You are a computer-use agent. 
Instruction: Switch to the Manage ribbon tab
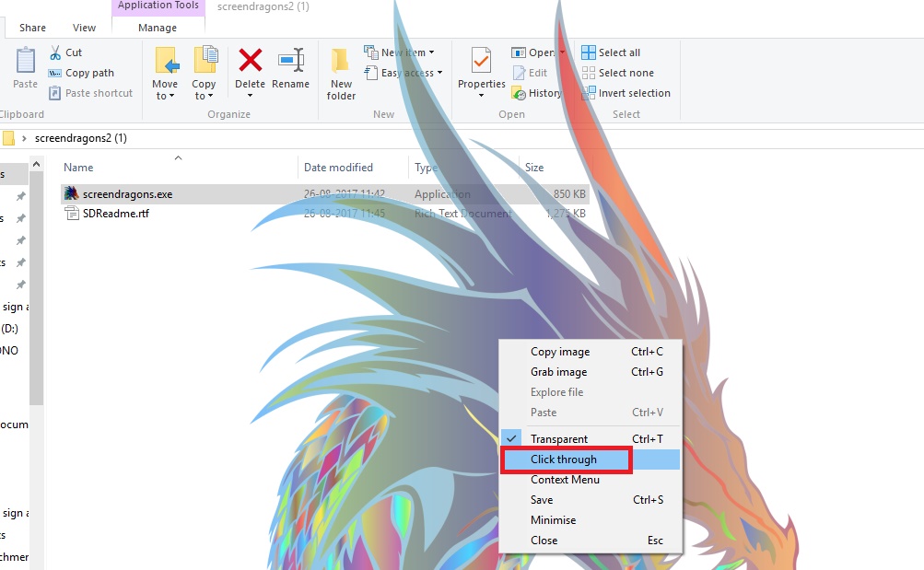(x=158, y=27)
